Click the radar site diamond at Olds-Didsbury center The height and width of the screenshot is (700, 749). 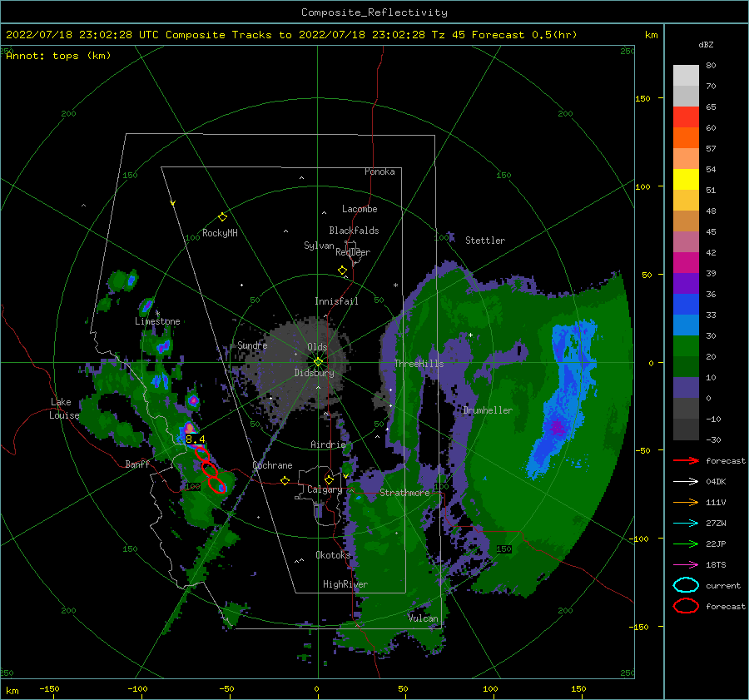click(x=318, y=362)
